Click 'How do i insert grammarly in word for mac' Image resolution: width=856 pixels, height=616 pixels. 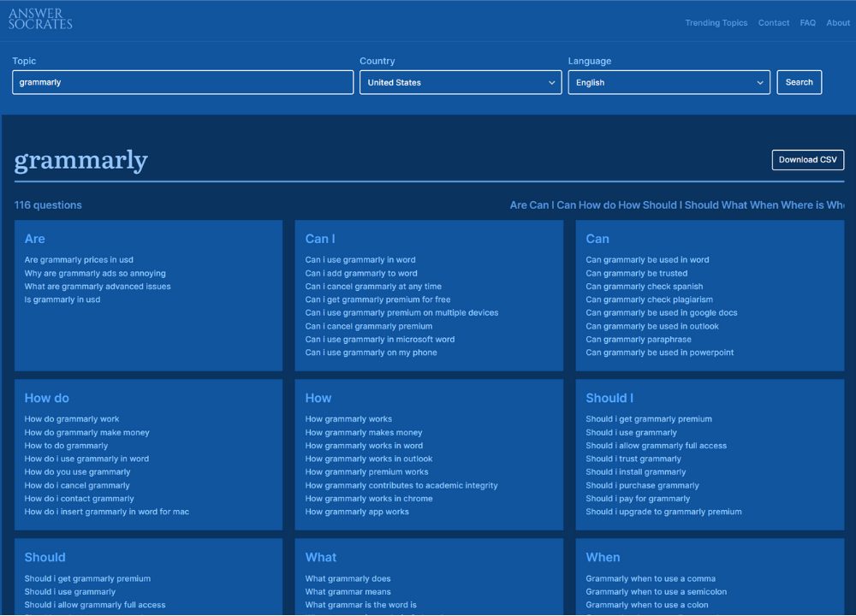(x=106, y=512)
